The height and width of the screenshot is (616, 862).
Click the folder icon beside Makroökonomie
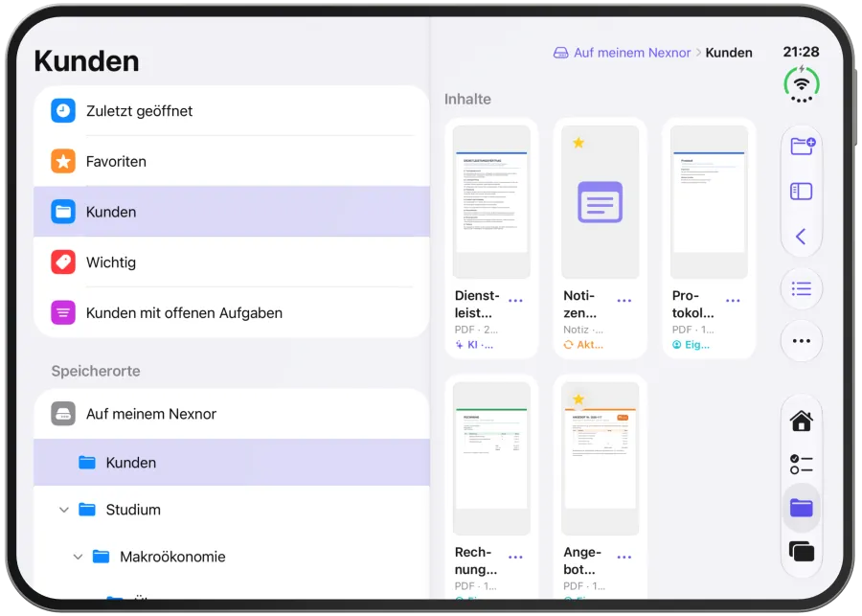click(101, 557)
